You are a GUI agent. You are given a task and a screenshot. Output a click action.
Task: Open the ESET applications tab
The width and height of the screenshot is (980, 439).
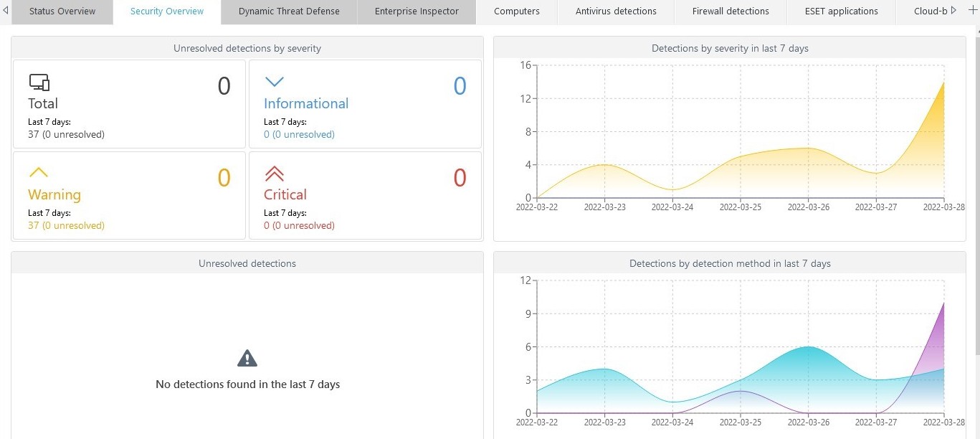(x=842, y=11)
